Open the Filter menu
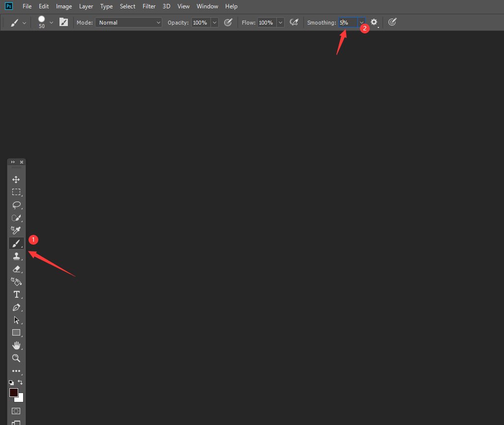This screenshot has height=425, width=504. click(149, 6)
